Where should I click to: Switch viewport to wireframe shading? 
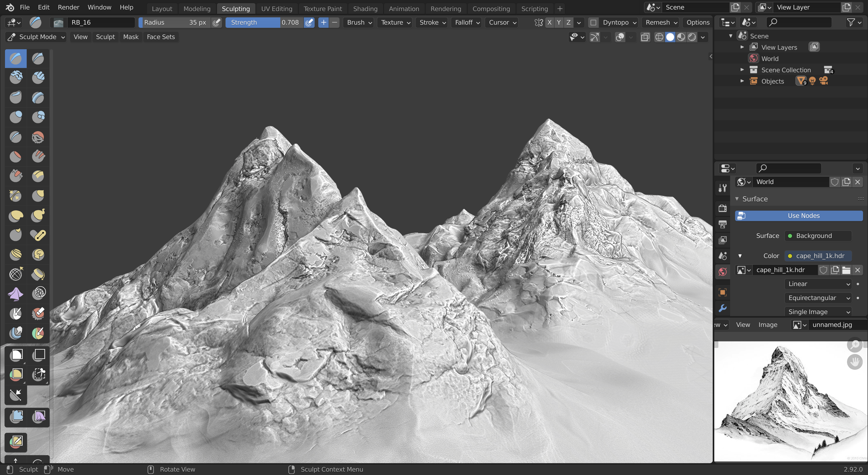point(659,37)
